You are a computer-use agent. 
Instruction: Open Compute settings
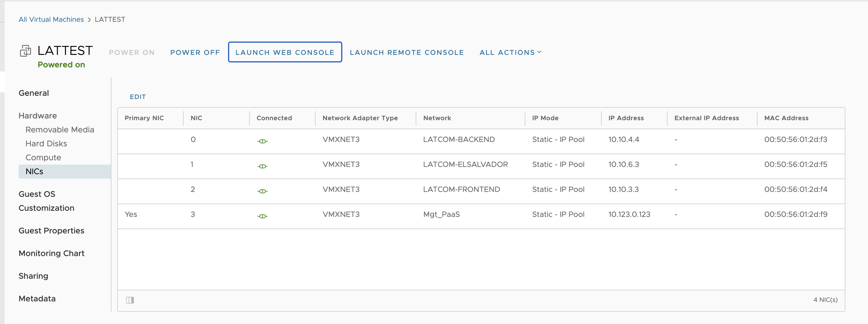(44, 157)
